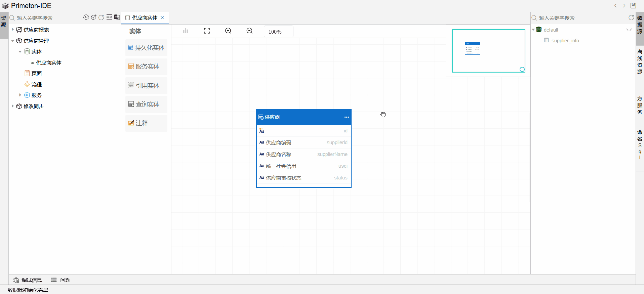Select the 持久化实体 palette button
Viewport: 644px width, 294px height.
coord(146,48)
